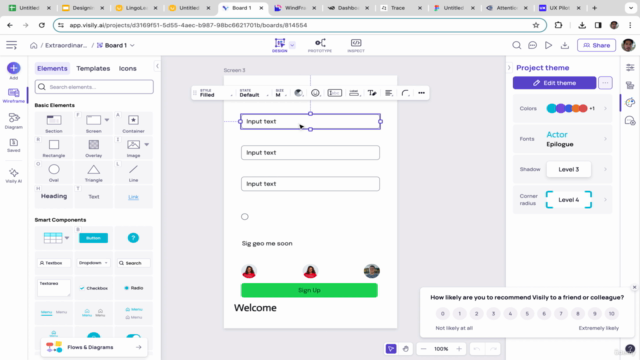This screenshot has height=360, width=640.
Task: Insert the Rectangle element
Action: pos(54,148)
